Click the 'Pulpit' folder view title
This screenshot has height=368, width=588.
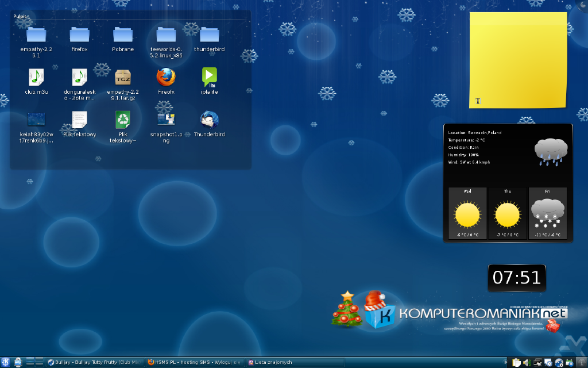click(x=20, y=16)
